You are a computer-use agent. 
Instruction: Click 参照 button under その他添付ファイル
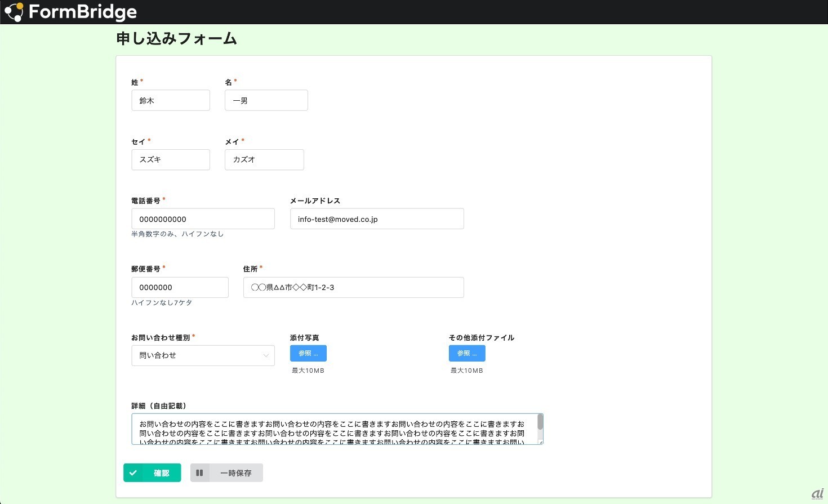point(467,353)
